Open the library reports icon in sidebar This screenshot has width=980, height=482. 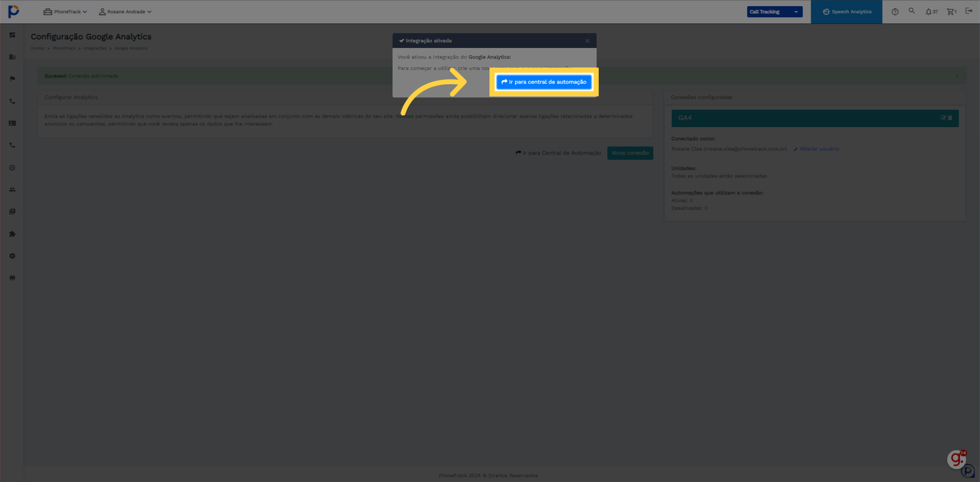point(12,211)
